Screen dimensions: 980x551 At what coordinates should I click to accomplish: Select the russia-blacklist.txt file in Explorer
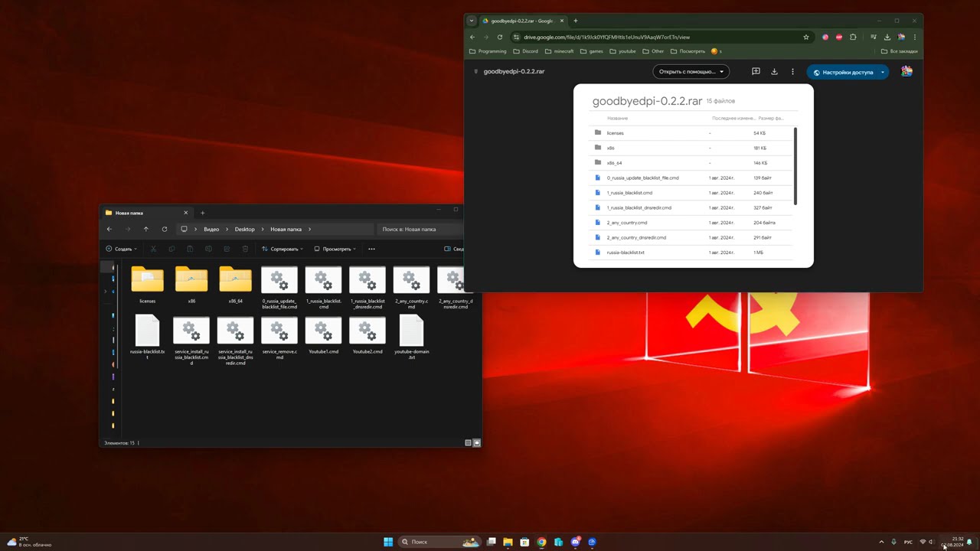pyautogui.click(x=148, y=337)
